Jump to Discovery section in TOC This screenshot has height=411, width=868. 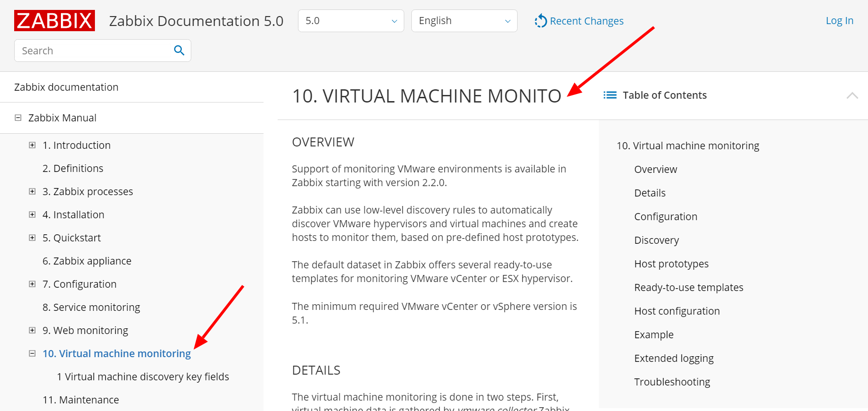tap(656, 240)
